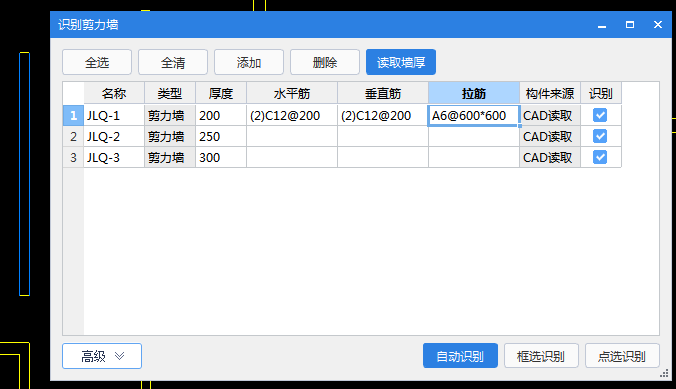Click CAD读取 source cell of JLQ-1
Viewport: 676px width, 389px height.
click(550, 115)
